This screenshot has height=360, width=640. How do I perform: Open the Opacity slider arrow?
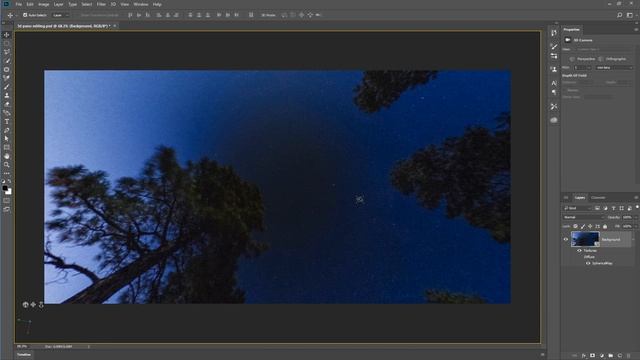tap(635, 218)
